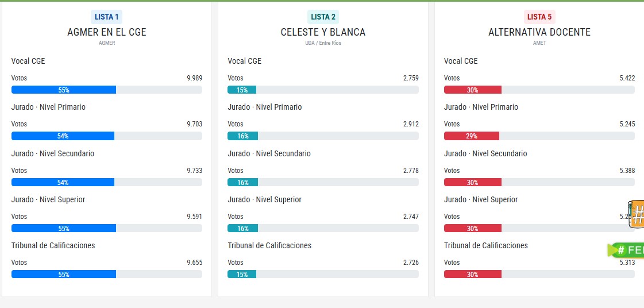
Task: Open the AGMER EN EL CGE heading
Action: click(x=106, y=32)
